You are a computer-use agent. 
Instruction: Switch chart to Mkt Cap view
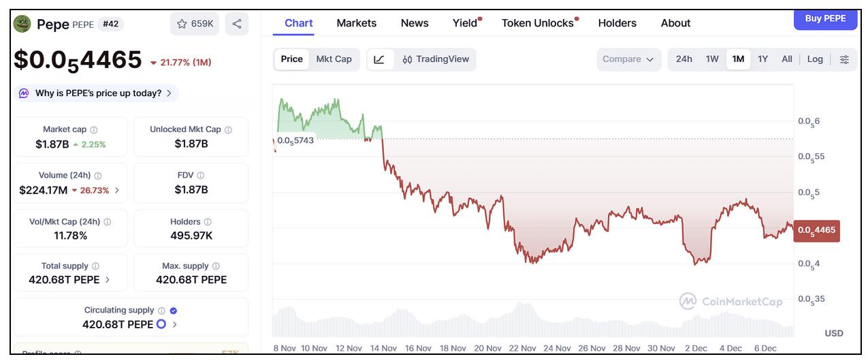pyautogui.click(x=334, y=59)
